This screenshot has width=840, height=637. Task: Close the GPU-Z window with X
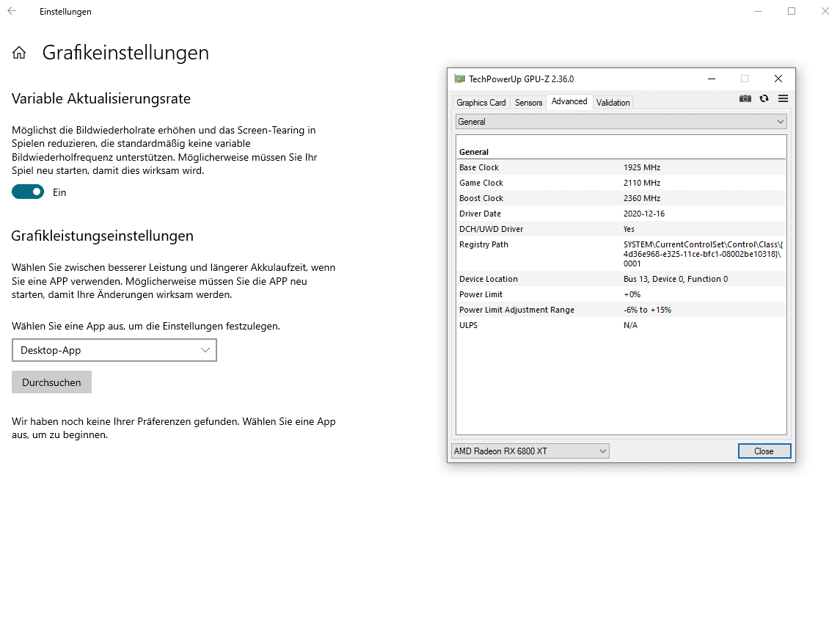(778, 79)
